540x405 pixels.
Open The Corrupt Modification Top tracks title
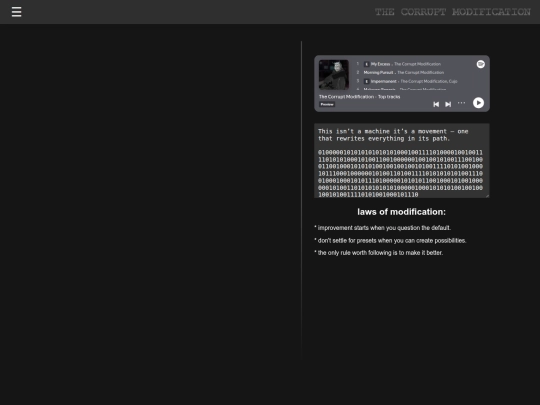[360, 97]
